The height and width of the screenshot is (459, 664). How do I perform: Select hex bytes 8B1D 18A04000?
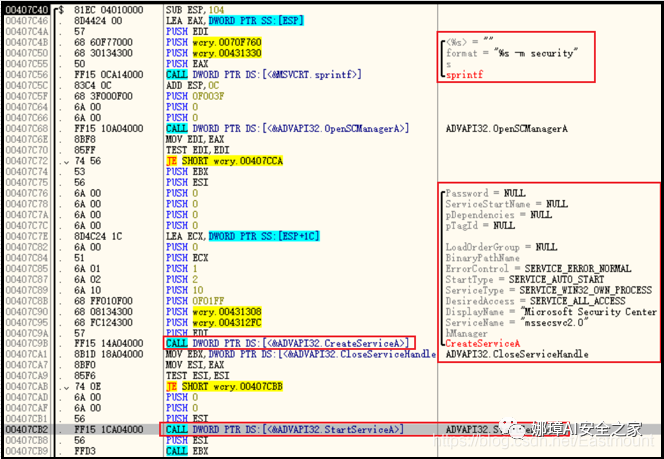(108, 354)
